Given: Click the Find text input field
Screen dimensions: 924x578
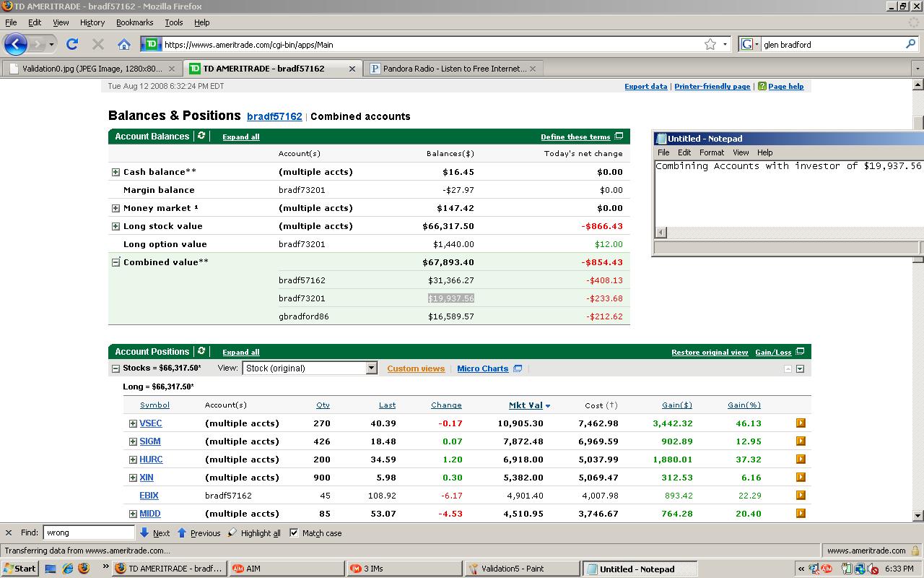Looking at the screenshot, I should [x=89, y=532].
